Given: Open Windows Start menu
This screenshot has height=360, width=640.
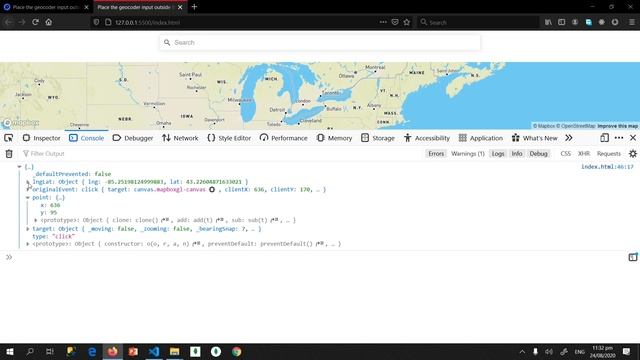Looking at the screenshot, I should coord(10,351).
